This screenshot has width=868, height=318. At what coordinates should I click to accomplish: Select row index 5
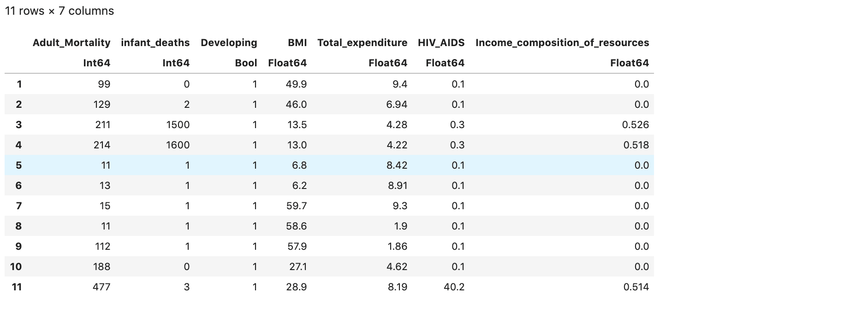[18, 165]
